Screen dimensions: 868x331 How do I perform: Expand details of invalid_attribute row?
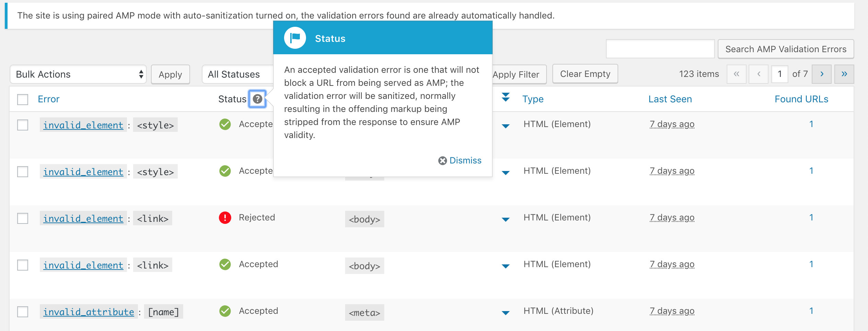click(505, 313)
